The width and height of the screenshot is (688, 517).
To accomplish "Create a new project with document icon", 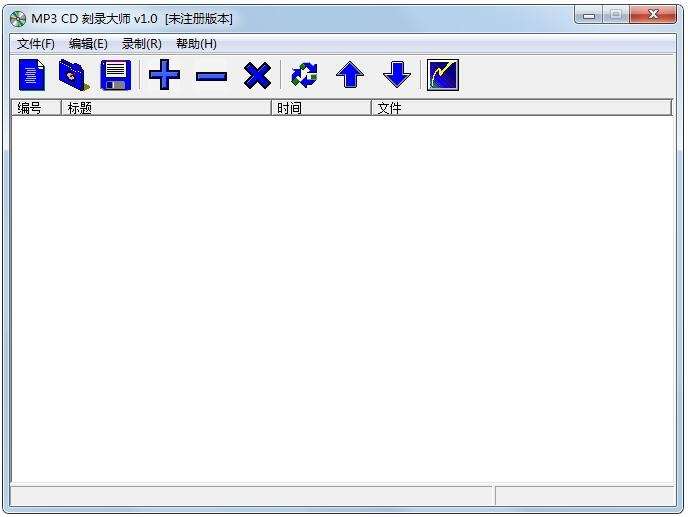I will (32, 75).
